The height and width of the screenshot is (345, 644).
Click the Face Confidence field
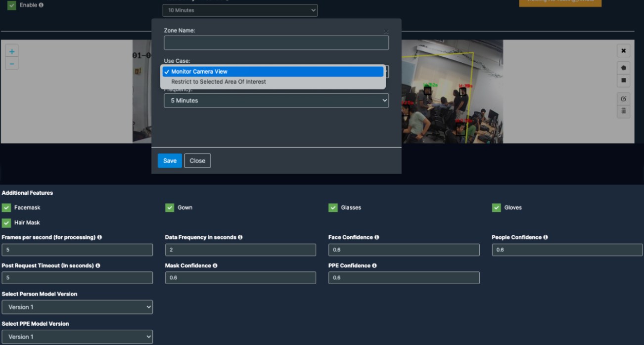404,250
